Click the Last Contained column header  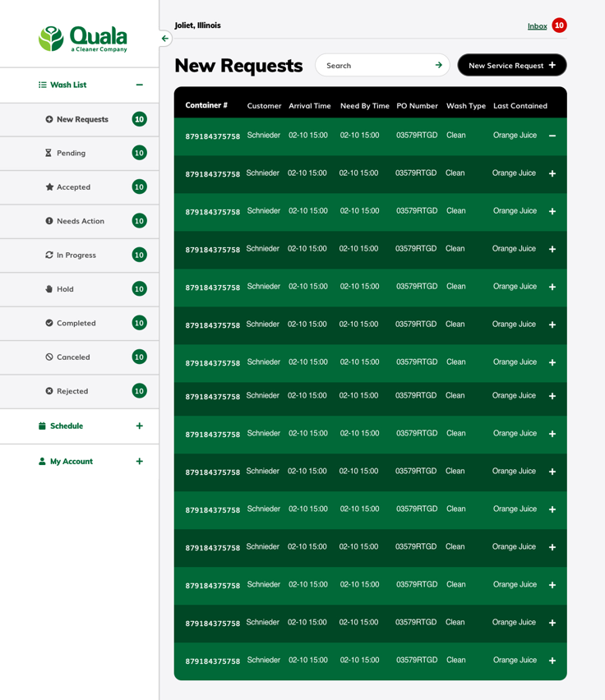(x=520, y=106)
